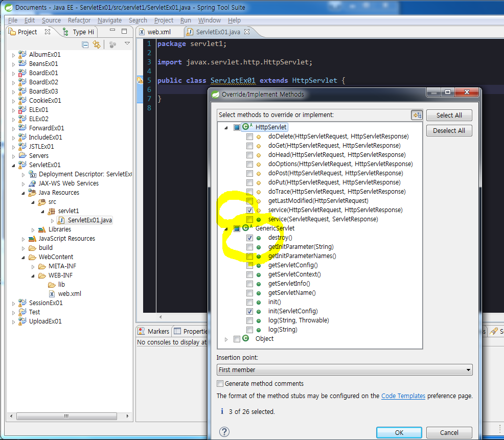Click the toggle insertion-order icon next to Select All

[417, 115]
